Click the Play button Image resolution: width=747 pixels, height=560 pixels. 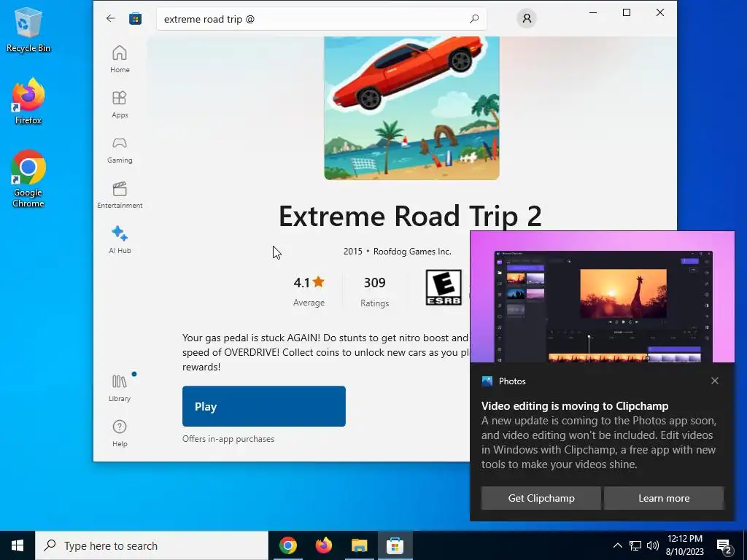264,406
